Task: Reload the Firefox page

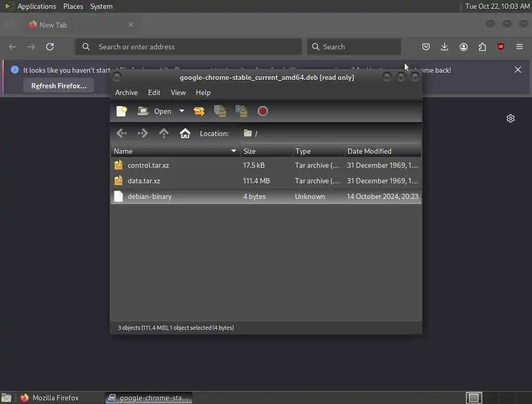Action: pyautogui.click(x=50, y=47)
